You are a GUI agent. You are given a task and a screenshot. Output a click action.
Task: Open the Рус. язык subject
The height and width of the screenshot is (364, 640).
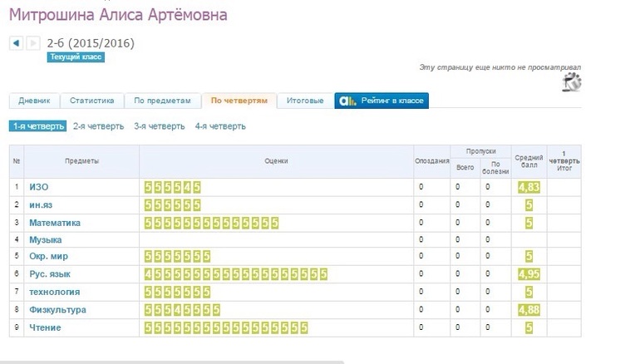pyautogui.click(x=52, y=274)
